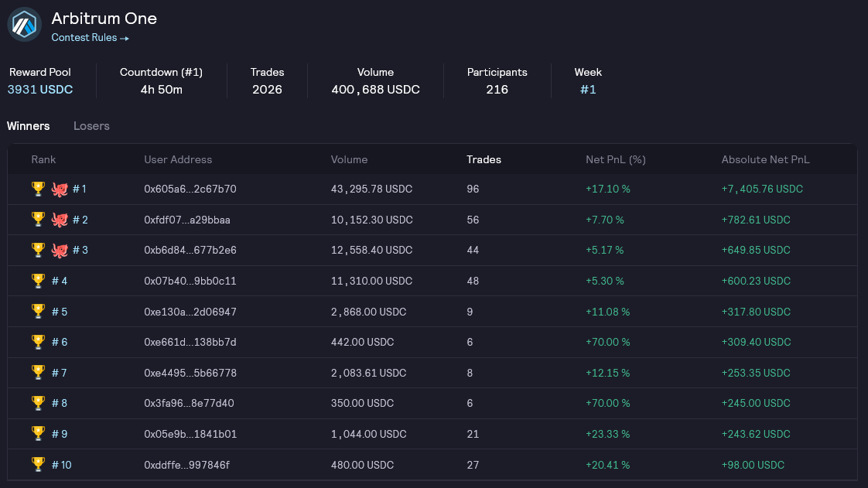Screen dimensions: 868x488
Task: Click the trophy icon for rank #1
Action: [x=38, y=189]
